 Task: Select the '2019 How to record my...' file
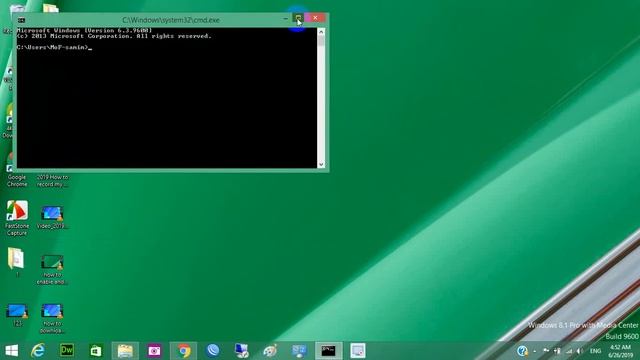52,180
